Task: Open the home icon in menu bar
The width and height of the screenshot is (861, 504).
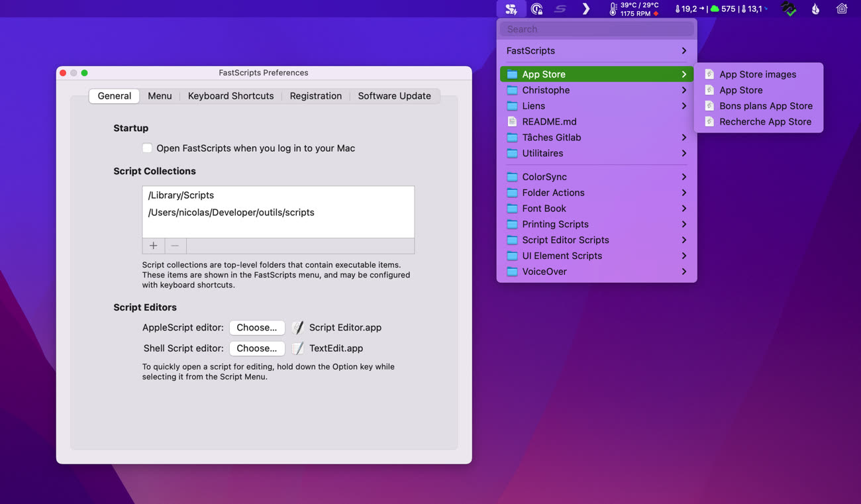Action: click(x=842, y=9)
